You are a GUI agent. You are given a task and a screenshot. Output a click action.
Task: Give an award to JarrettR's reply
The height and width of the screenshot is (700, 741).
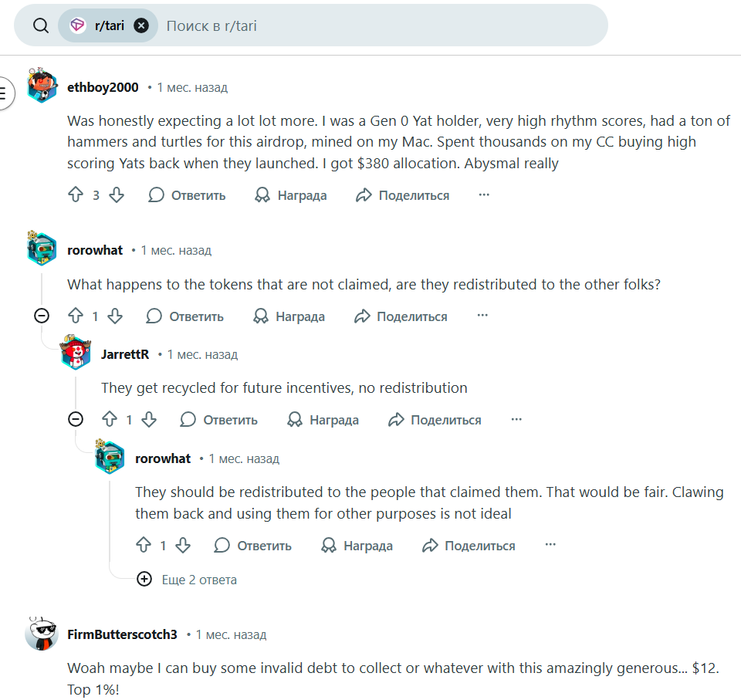(323, 420)
